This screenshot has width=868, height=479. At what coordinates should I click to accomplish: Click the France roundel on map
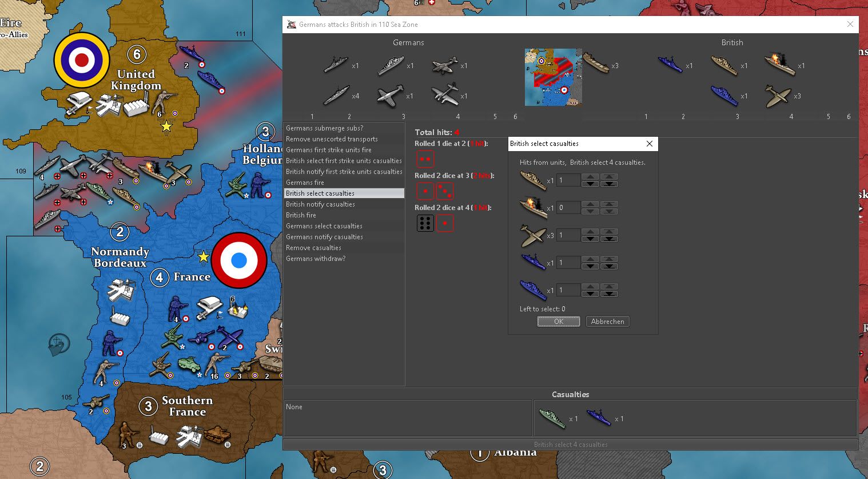[239, 260]
